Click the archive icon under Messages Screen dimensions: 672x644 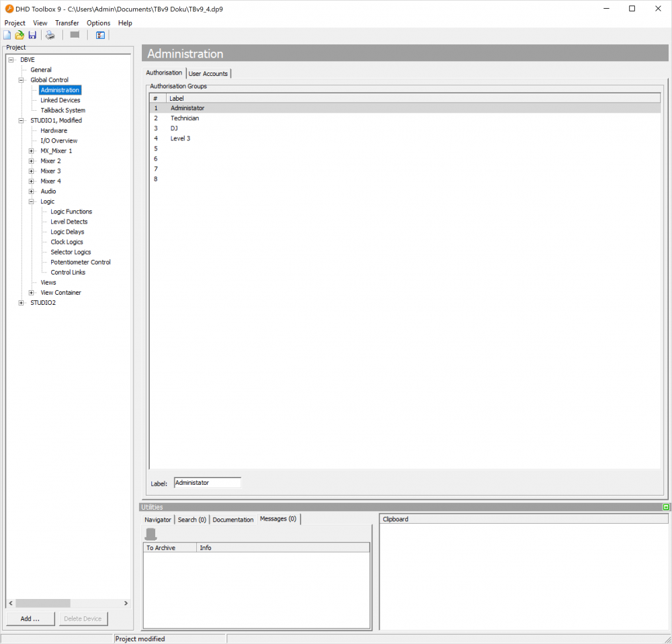coord(151,533)
